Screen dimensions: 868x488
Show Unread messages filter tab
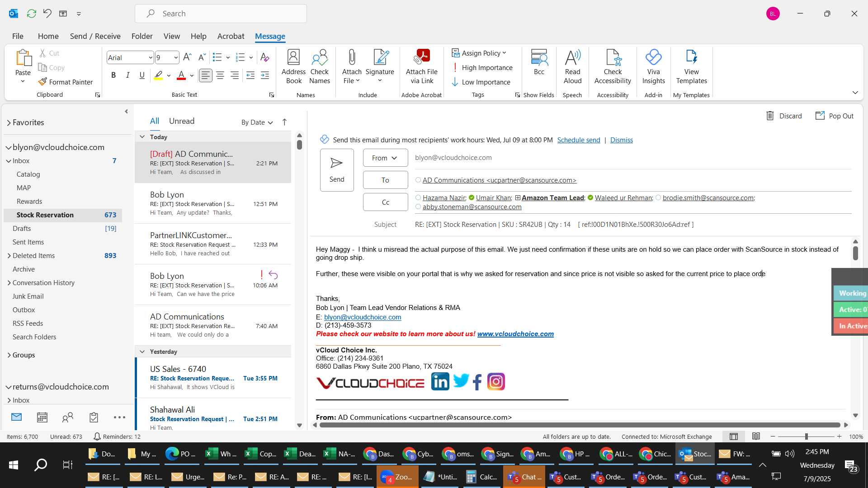tap(182, 121)
